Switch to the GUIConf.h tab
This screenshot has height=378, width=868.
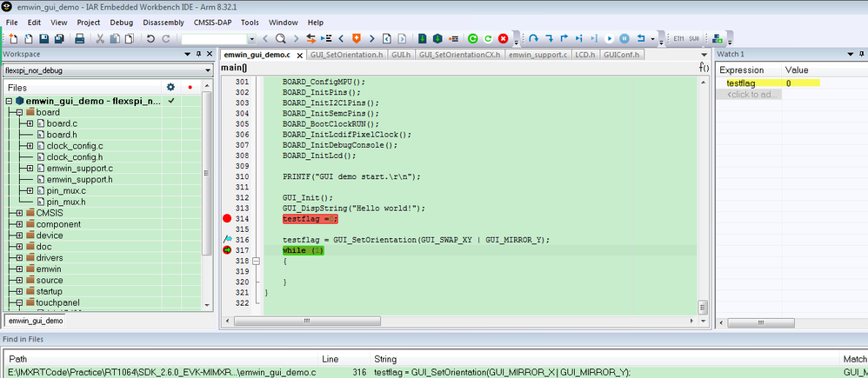point(621,55)
